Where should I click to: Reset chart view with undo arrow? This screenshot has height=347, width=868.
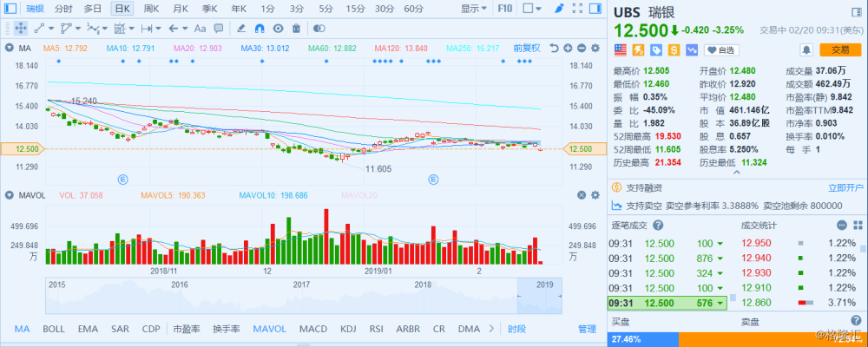(554, 49)
